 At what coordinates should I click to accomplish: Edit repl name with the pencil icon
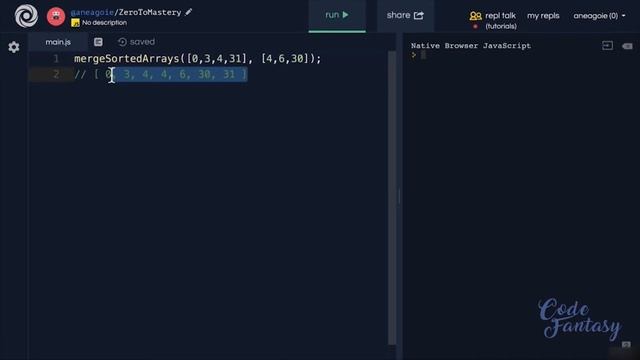click(x=189, y=12)
